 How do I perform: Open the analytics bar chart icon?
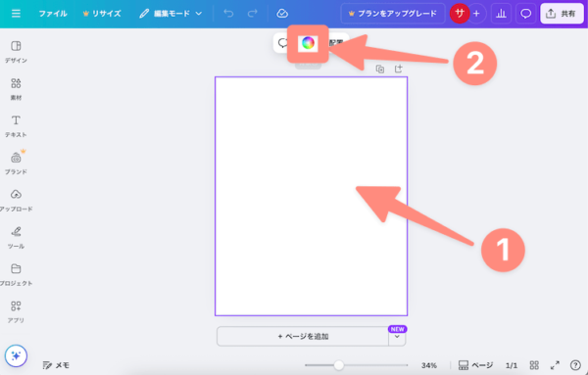click(x=501, y=14)
